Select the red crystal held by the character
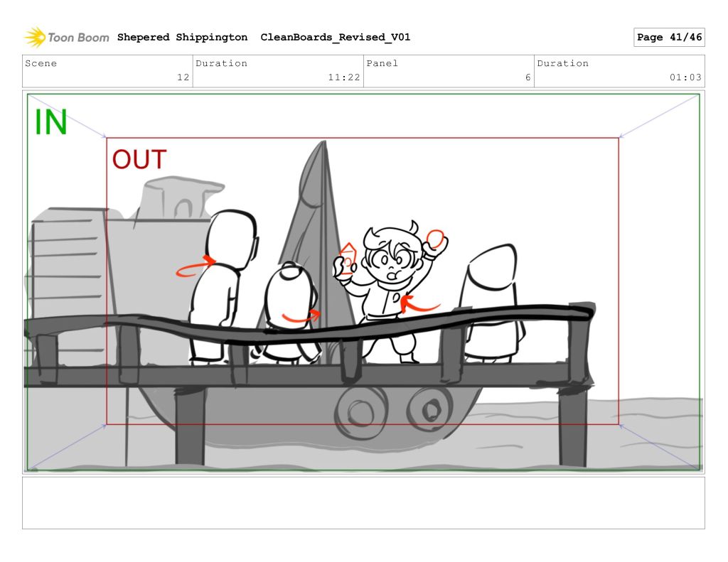The width and height of the screenshot is (728, 562). click(x=348, y=258)
